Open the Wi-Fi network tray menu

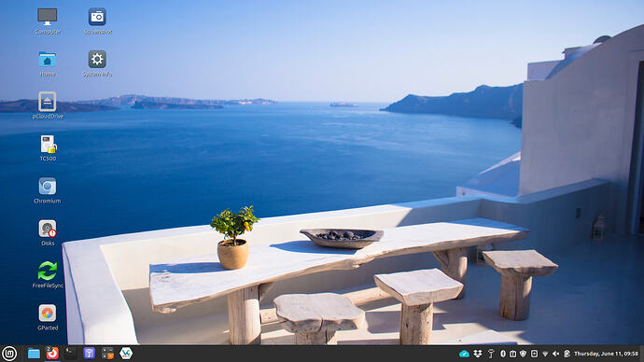coord(545,354)
